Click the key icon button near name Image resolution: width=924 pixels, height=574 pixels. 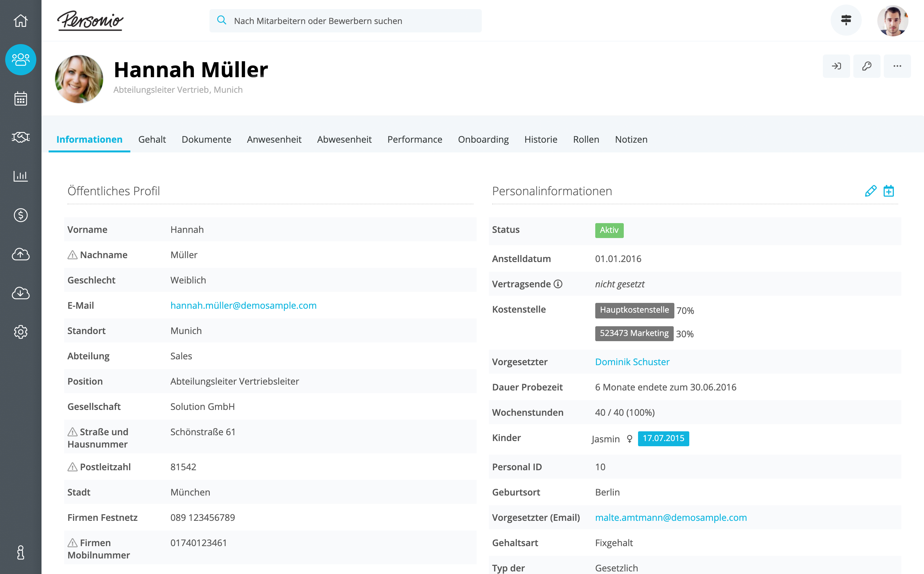pyautogui.click(x=867, y=66)
